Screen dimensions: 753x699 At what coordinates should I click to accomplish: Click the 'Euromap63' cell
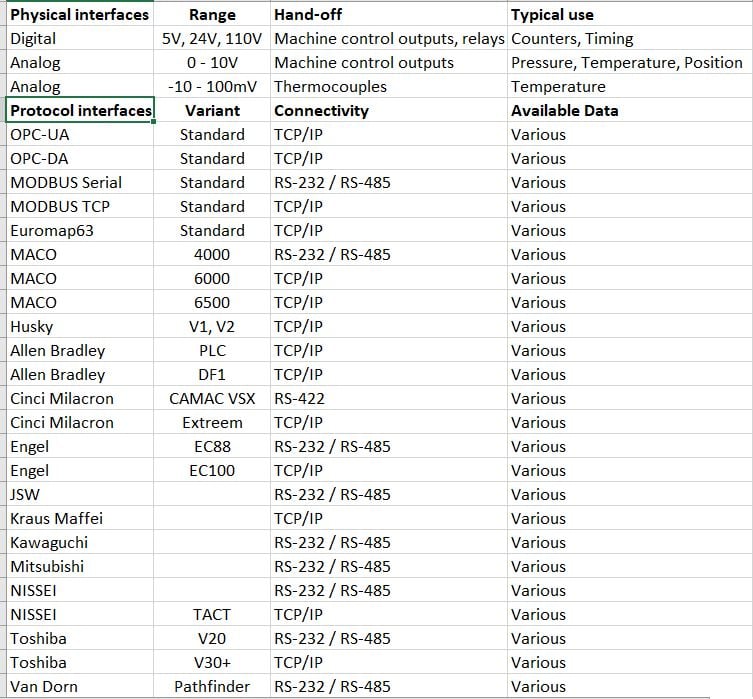[80, 230]
